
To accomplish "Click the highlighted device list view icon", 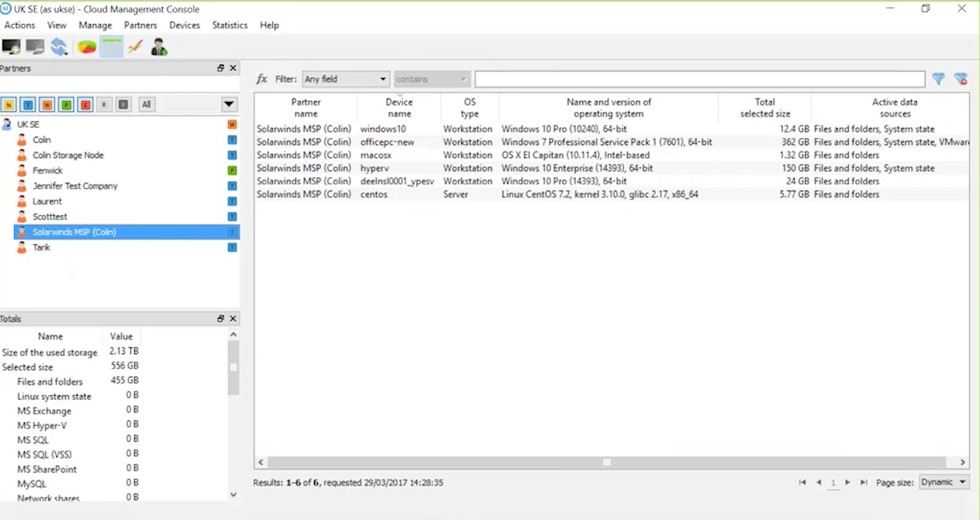I will point(111,47).
